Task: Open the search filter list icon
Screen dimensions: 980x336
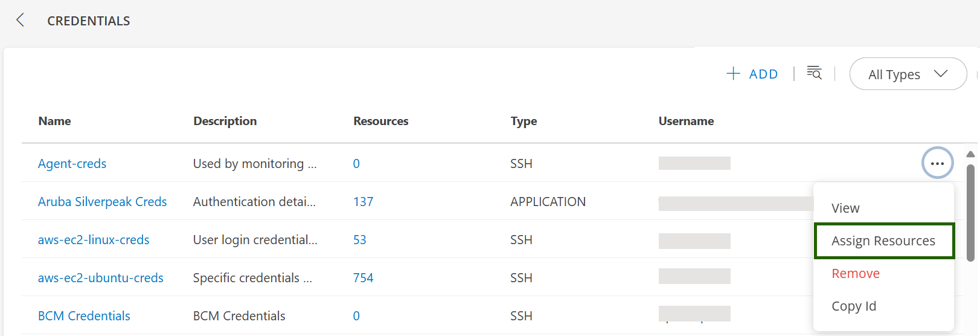Action: (x=815, y=73)
